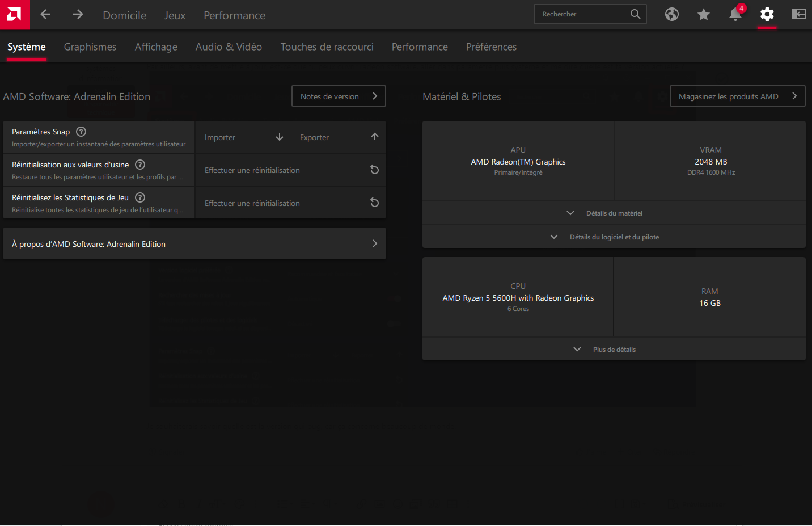Screen dimensions: 812x526
Task: Click help icon beside Réinitialisation aux valeurs d'usine
Action: pyautogui.click(x=140, y=165)
